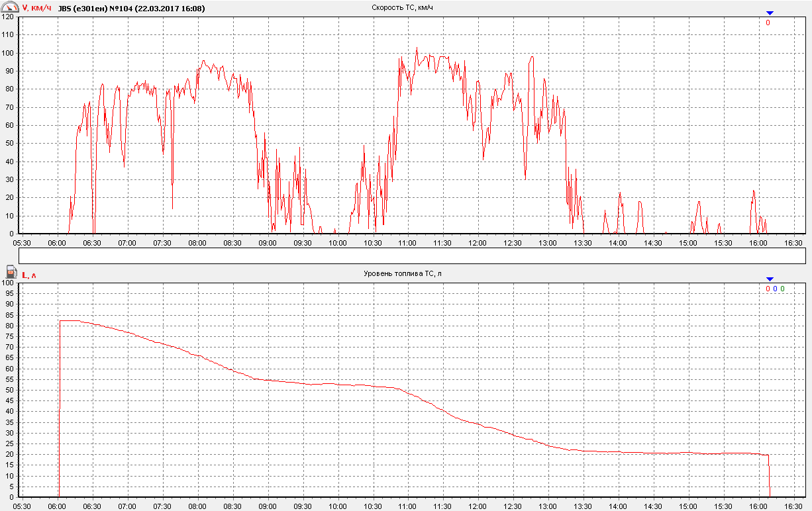Viewport: 812px width, 511px height.
Task: Click the 16:00 label on fuel time axis
Action: point(758,506)
